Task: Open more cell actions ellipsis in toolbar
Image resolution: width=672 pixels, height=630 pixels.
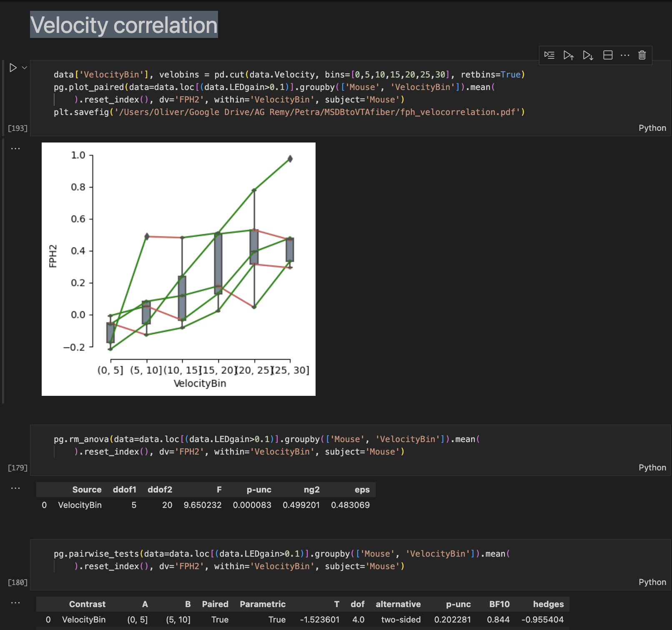Action: coord(625,55)
